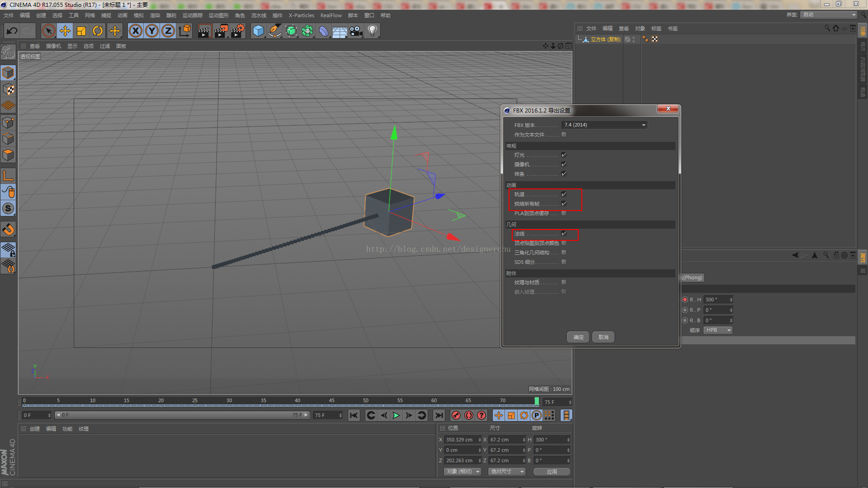Toggle the 法线 geometry checkbox
Viewport: 868px width, 488px height.
coord(564,234)
